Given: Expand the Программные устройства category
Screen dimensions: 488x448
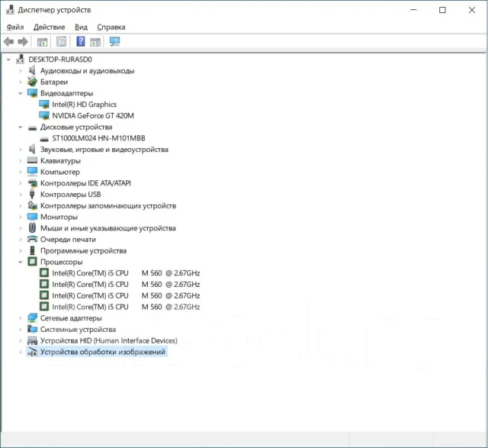Looking at the screenshot, I should 21,250.
